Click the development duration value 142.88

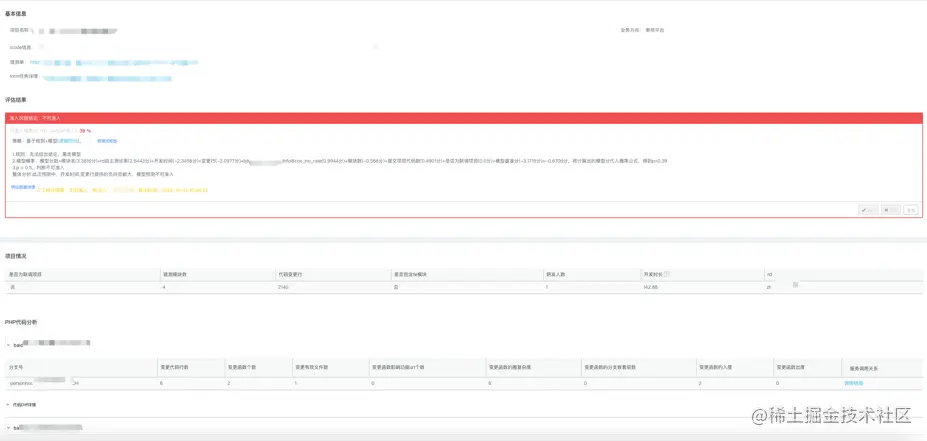coord(651,287)
